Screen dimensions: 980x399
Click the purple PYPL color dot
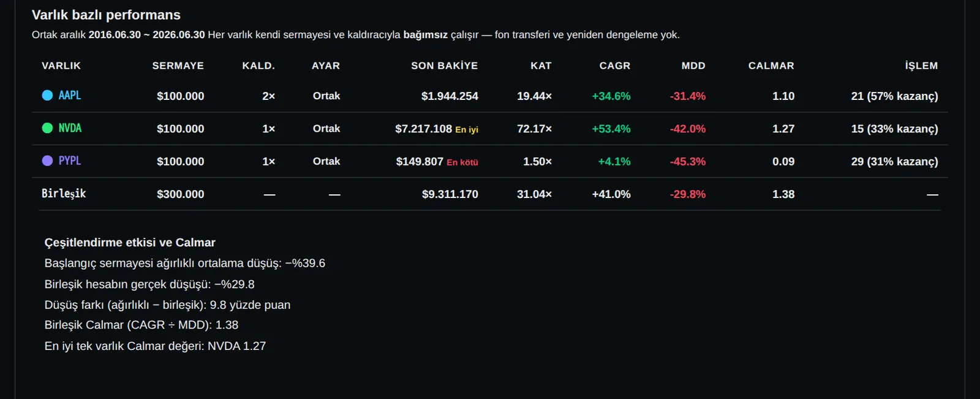[47, 161]
